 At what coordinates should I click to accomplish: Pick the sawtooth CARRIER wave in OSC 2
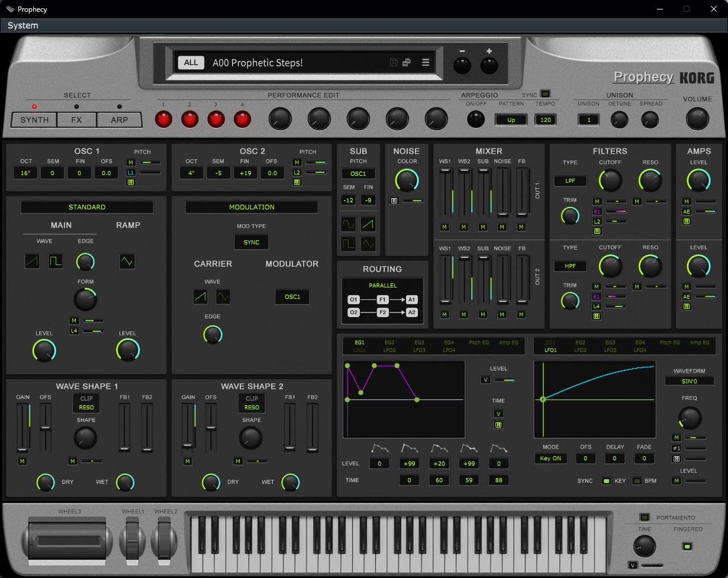point(200,296)
